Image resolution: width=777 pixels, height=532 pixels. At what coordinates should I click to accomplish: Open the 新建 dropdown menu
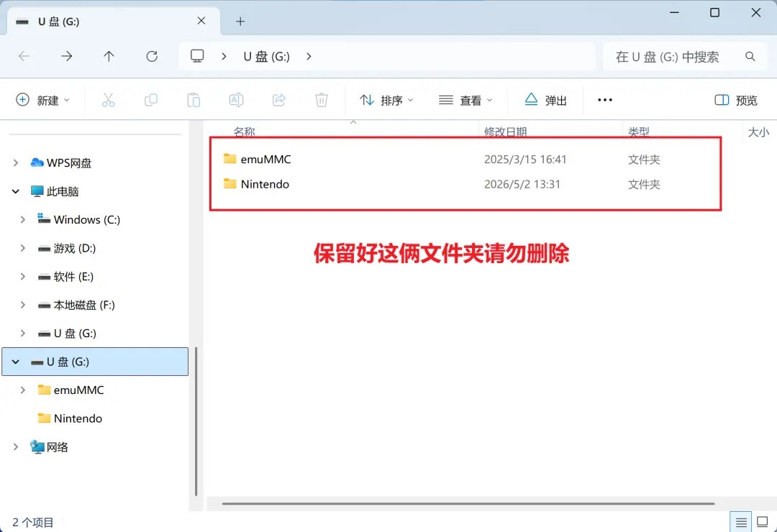point(42,100)
